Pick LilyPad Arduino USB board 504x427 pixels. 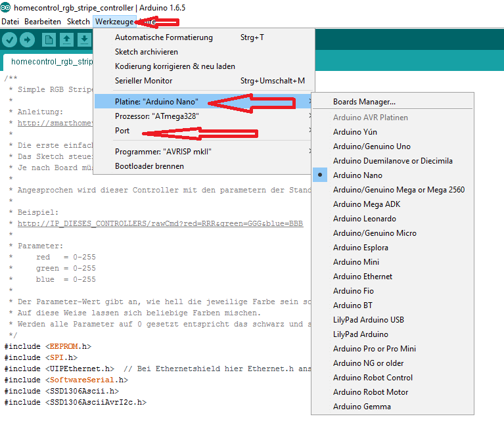pyautogui.click(x=392, y=320)
